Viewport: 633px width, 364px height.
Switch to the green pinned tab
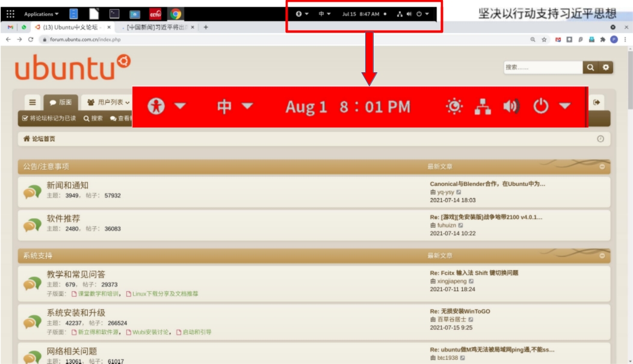[x=24, y=28]
